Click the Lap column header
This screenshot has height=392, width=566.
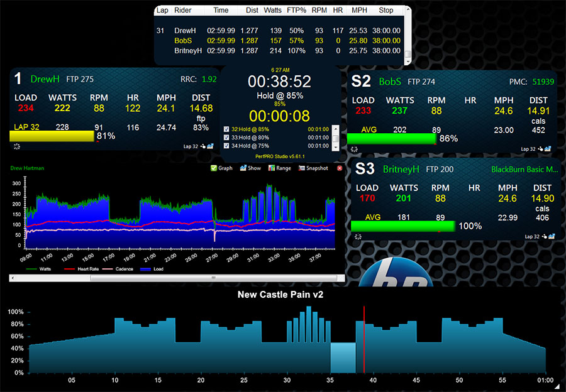[162, 10]
